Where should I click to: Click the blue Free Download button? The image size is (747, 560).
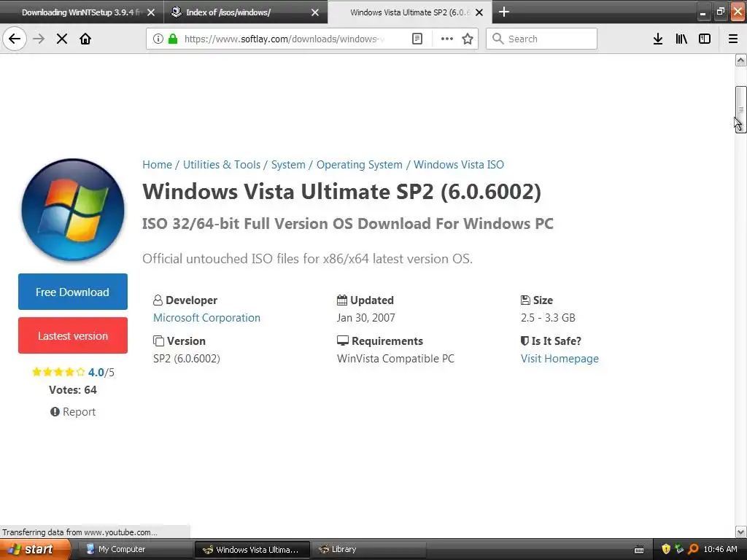pyautogui.click(x=73, y=292)
